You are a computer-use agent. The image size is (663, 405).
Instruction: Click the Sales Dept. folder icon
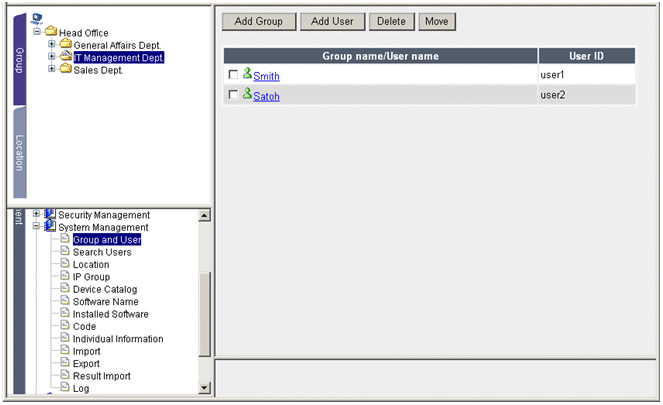pyautogui.click(x=66, y=68)
